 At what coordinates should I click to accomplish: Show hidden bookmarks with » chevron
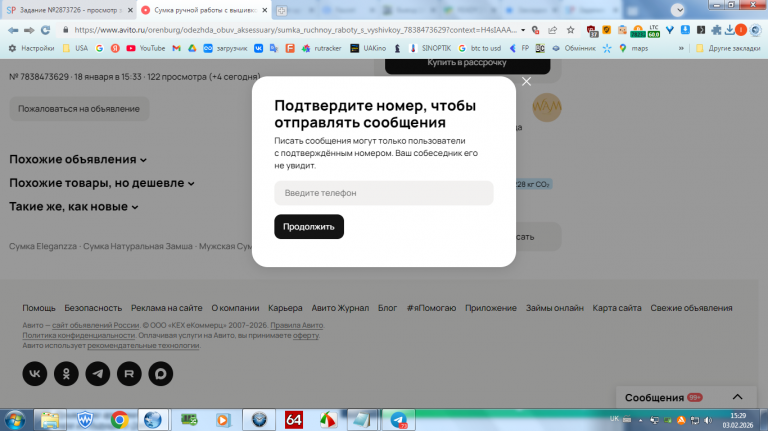[x=681, y=48]
